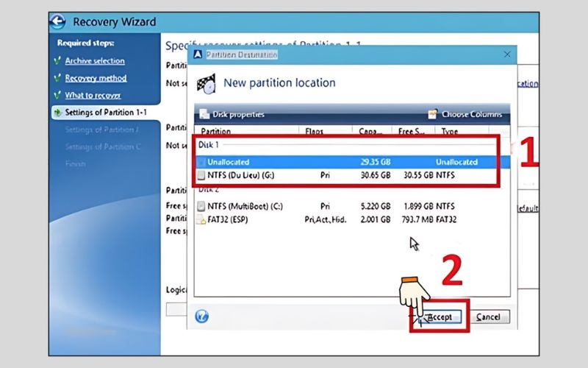The image size is (588, 368).
Task: Click the Disk properties label
Action: click(x=238, y=114)
